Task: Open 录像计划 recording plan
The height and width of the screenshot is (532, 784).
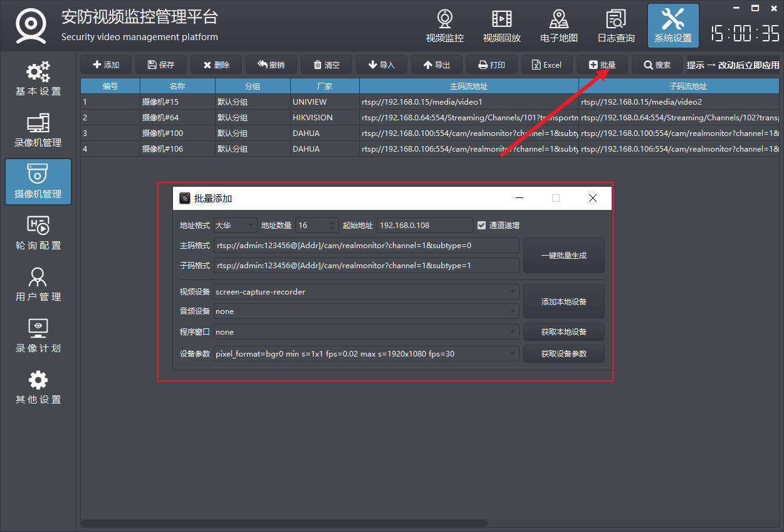Action: (x=38, y=336)
